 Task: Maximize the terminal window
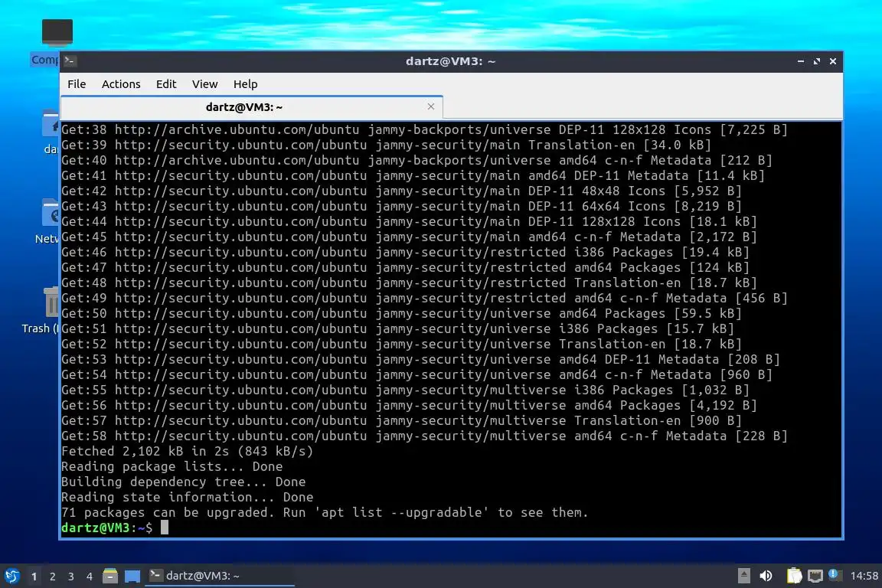tap(817, 60)
